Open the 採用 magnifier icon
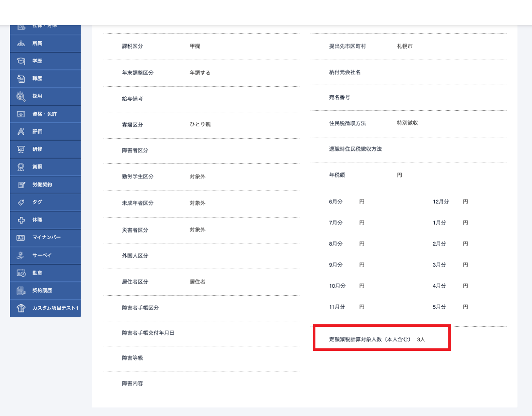 coord(21,96)
